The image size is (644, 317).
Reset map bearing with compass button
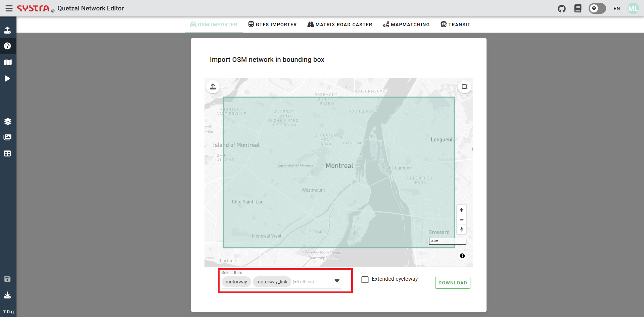tap(462, 230)
